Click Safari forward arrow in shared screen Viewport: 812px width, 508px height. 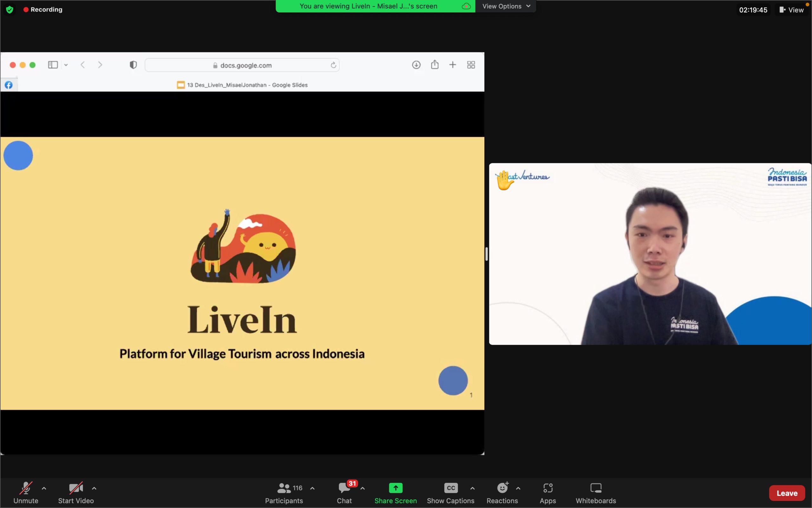[100, 65]
